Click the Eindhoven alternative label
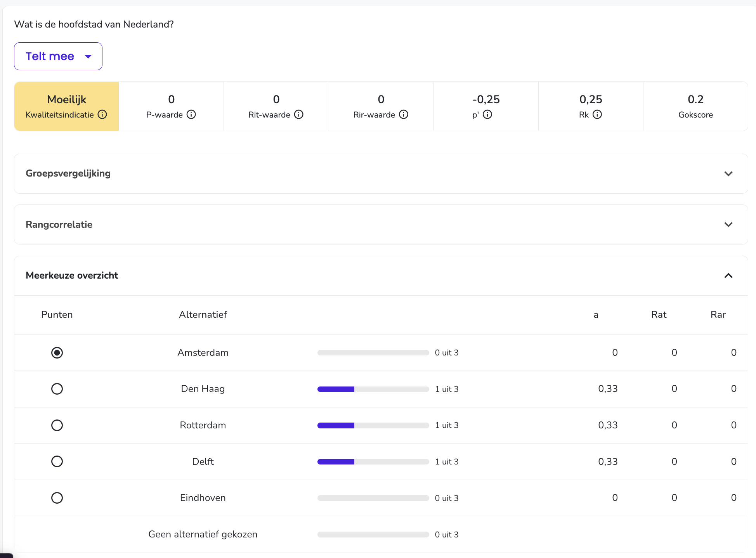 click(203, 498)
